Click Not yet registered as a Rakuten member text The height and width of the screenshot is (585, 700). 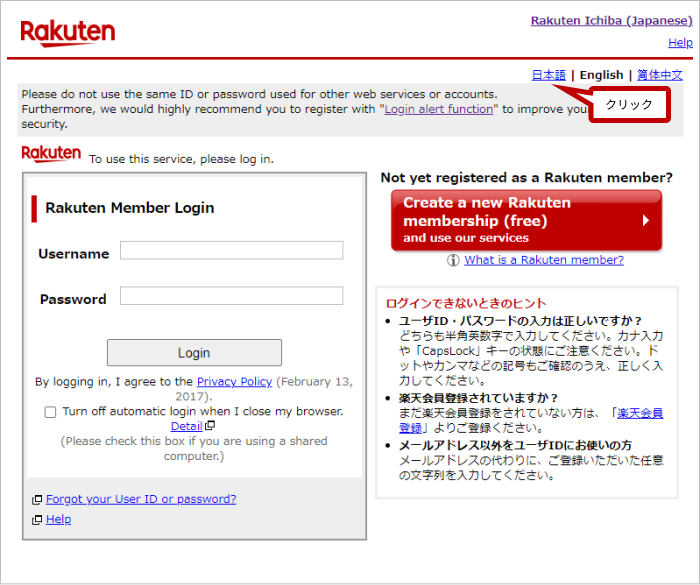tap(526, 178)
